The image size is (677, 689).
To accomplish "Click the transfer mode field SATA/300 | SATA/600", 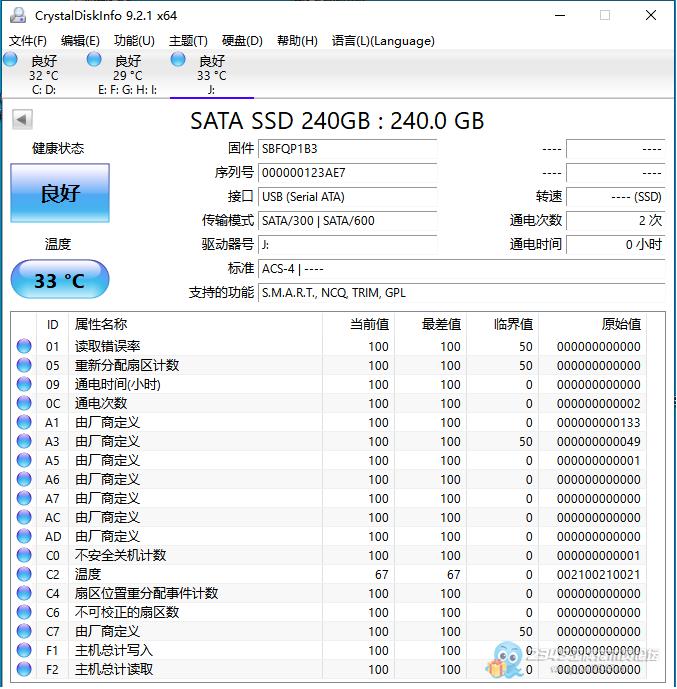I will click(x=348, y=221).
